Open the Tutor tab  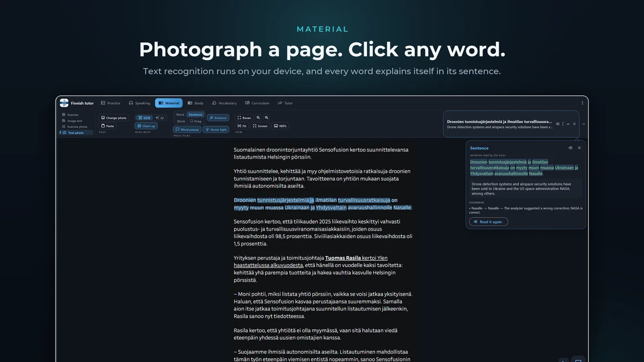(x=285, y=103)
